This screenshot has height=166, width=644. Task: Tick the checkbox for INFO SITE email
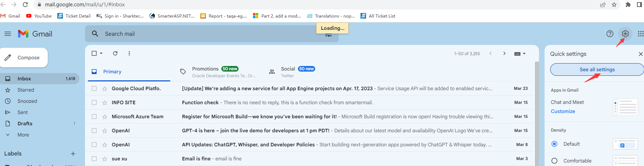click(94, 102)
